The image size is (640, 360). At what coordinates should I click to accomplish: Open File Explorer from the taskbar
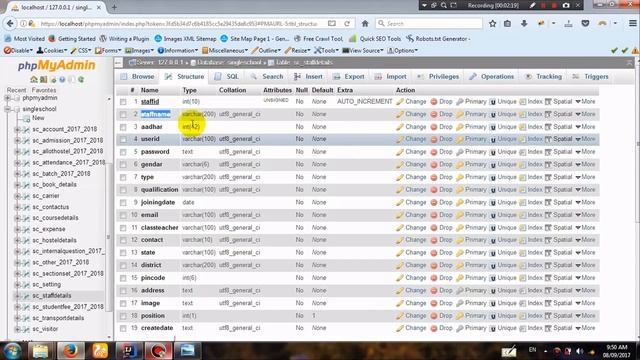point(40,351)
